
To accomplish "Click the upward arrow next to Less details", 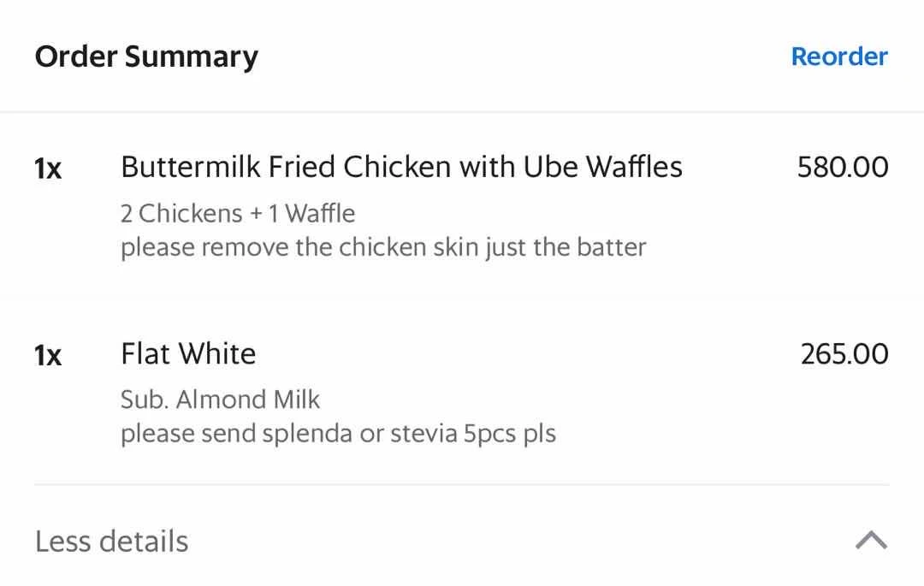I will click(871, 539).
